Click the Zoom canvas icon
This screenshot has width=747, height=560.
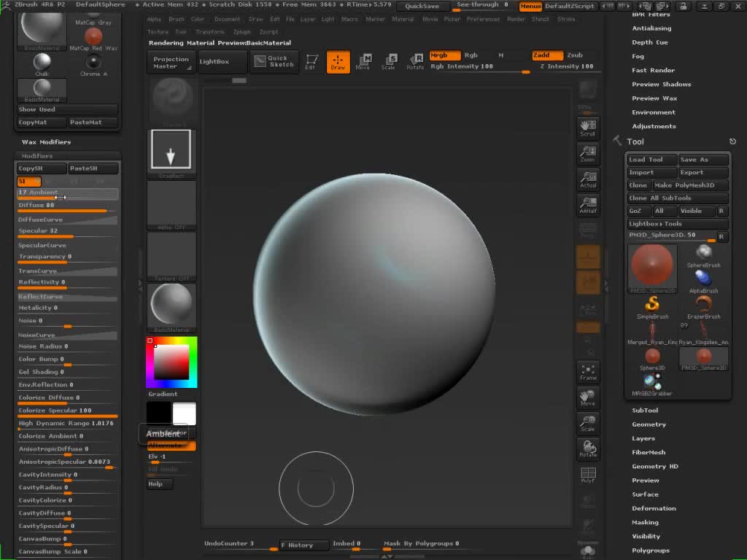pyautogui.click(x=588, y=153)
